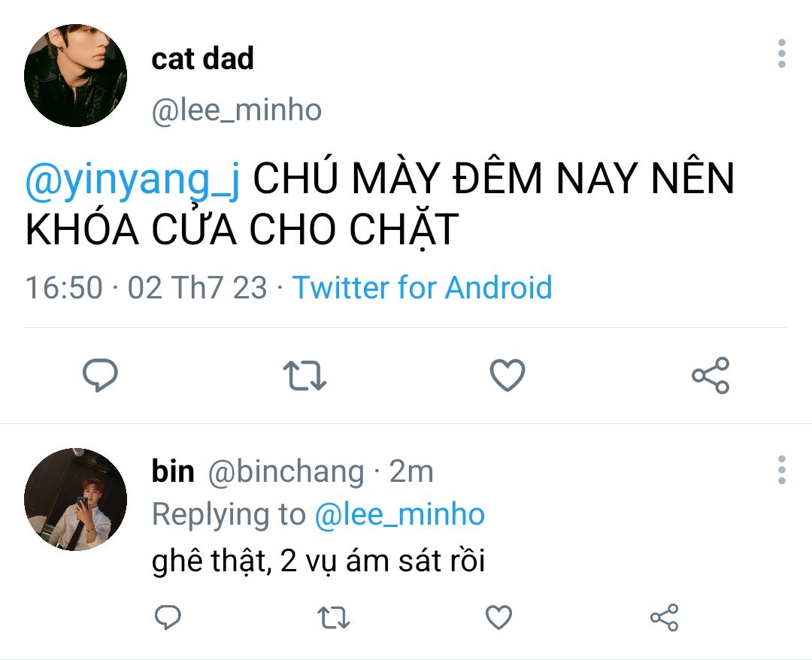
Task: View bin's profile picture
Action: pos(75,501)
